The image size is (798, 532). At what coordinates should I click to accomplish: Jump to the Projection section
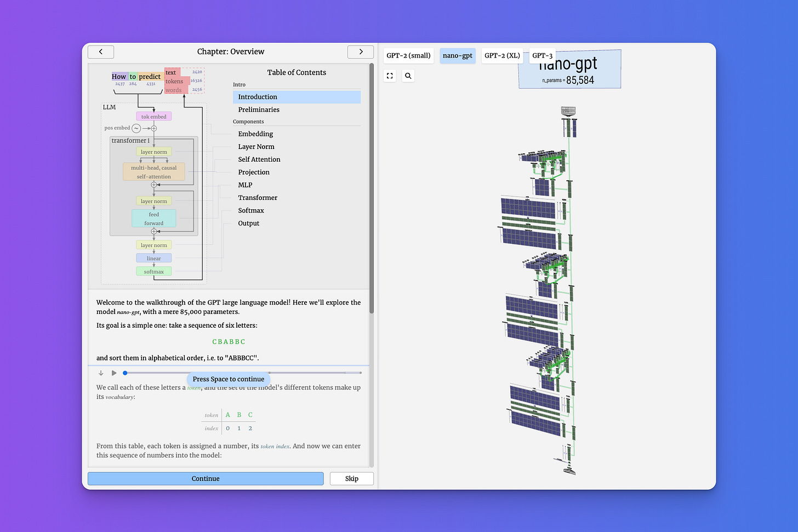coord(297,172)
